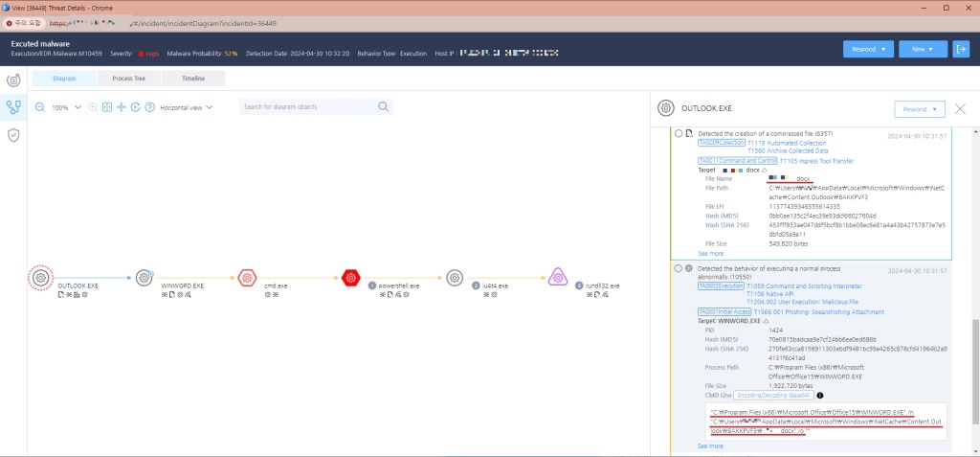Close the OUTLOOK.EXE detail panel
This screenshot has height=457, width=980.
(x=960, y=109)
